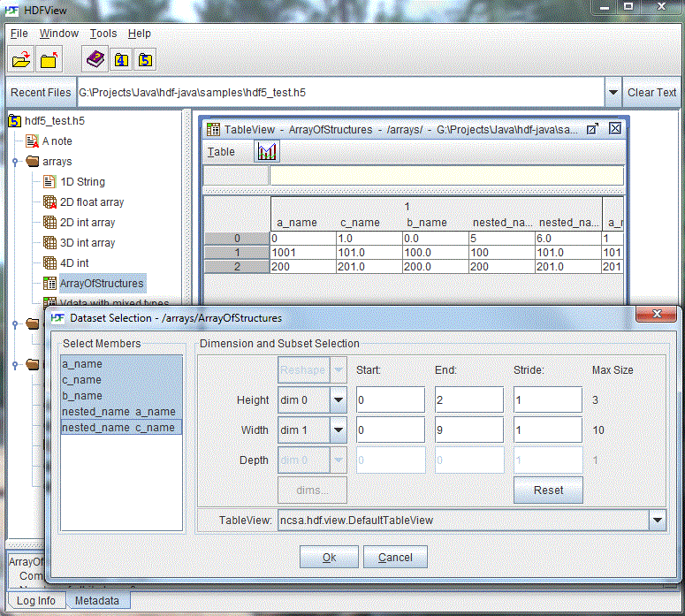Click the Cancel button

point(395,557)
